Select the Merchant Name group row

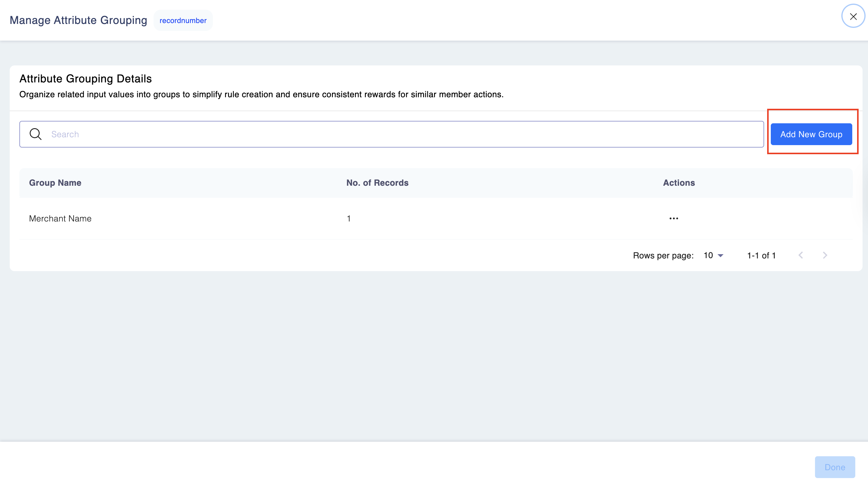(60, 219)
